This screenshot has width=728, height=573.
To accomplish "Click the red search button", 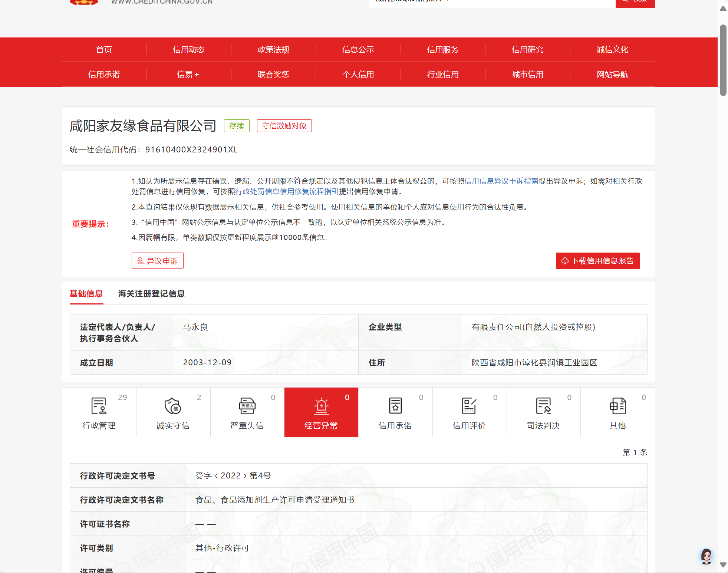I will 635,3.
